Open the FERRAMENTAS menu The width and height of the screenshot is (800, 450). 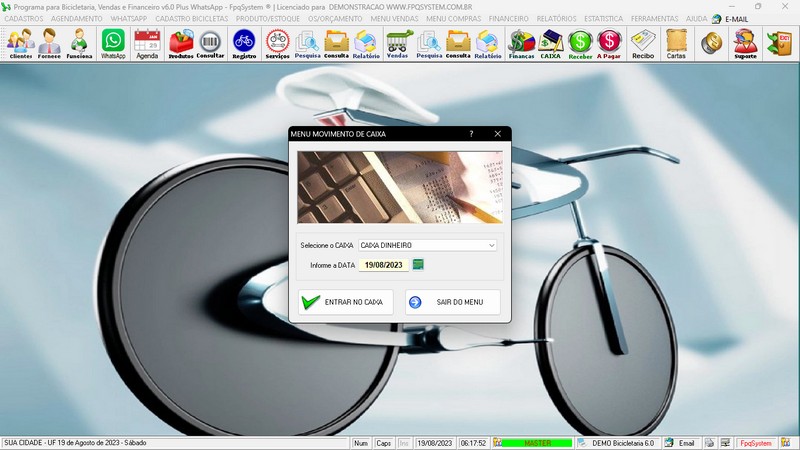pos(655,18)
